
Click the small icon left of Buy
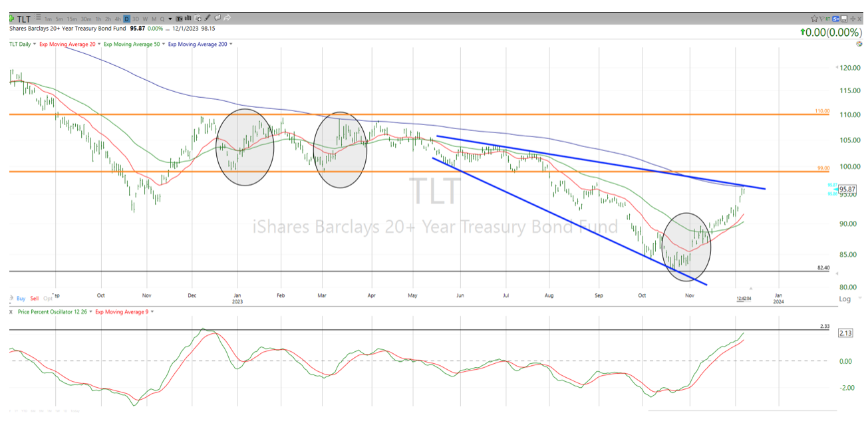tap(11, 299)
